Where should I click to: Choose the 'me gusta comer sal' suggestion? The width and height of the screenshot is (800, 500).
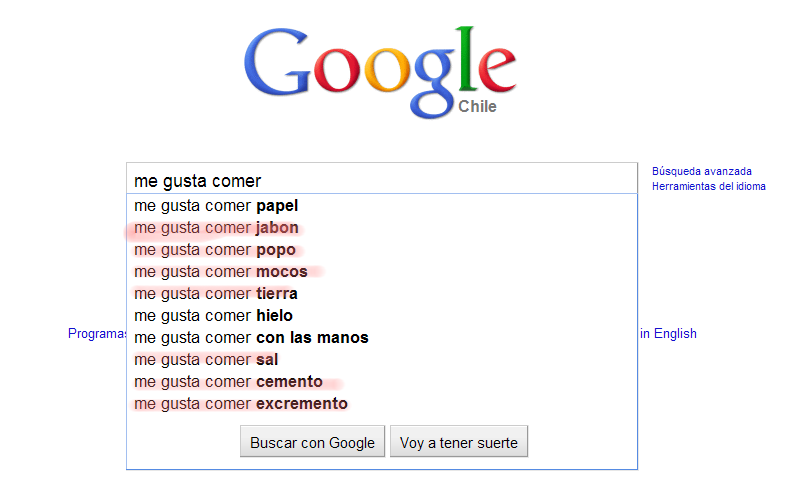(x=206, y=360)
